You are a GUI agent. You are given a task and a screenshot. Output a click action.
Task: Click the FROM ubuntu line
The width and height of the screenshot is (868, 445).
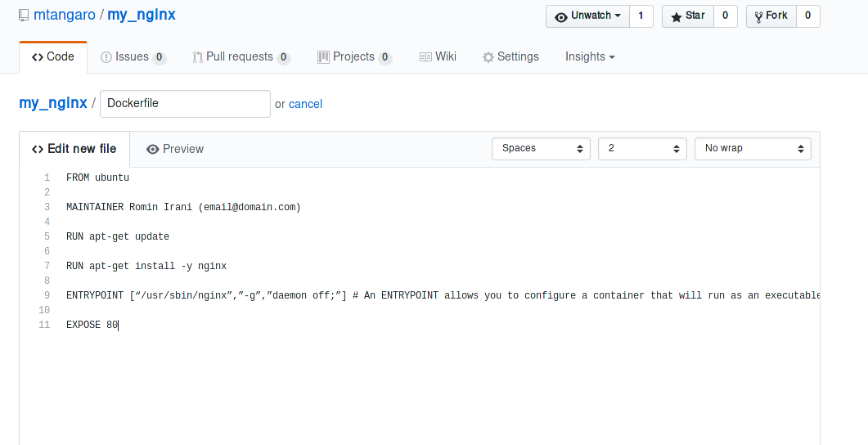(97, 178)
